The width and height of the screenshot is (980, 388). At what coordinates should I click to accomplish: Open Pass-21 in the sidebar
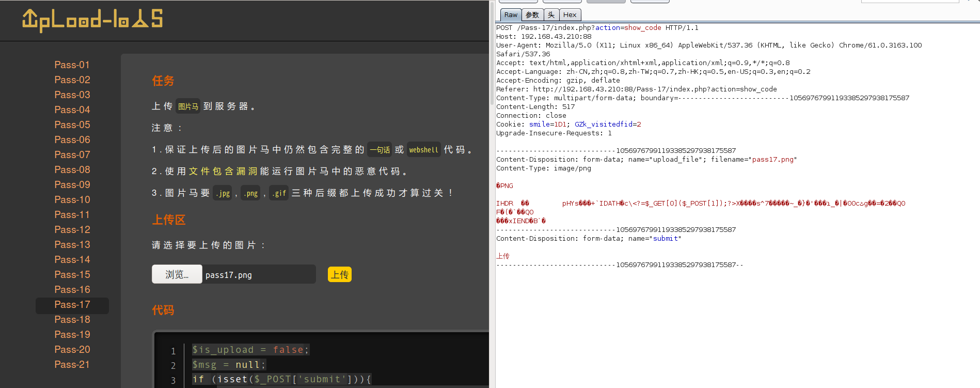click(72, 364)
